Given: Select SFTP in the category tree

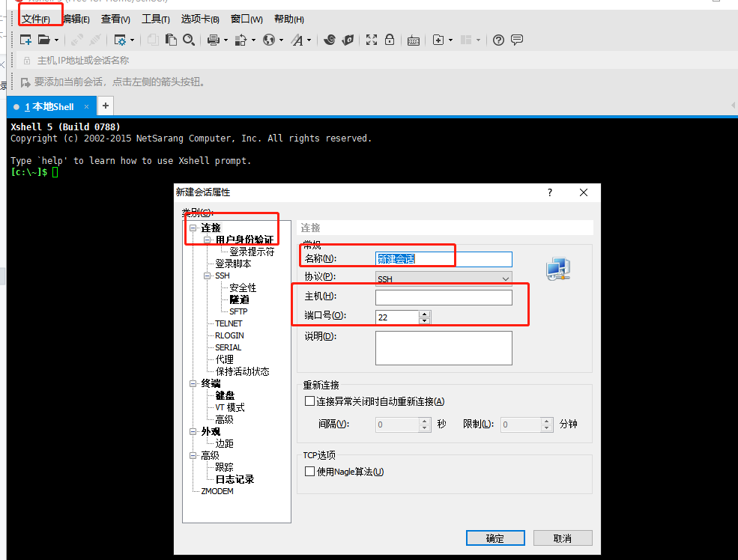Looking at the screenshot, I should 238,311.
